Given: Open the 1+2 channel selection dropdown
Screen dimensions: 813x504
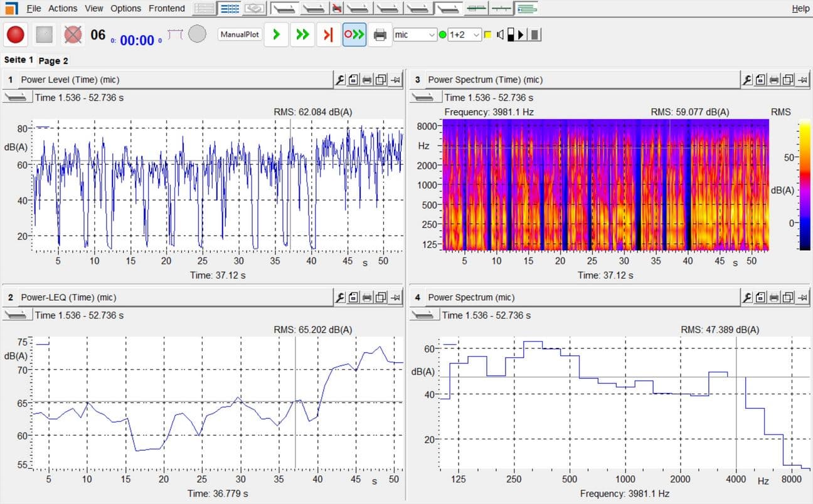Looking at the screenshot, I should (x=464, y=35).
